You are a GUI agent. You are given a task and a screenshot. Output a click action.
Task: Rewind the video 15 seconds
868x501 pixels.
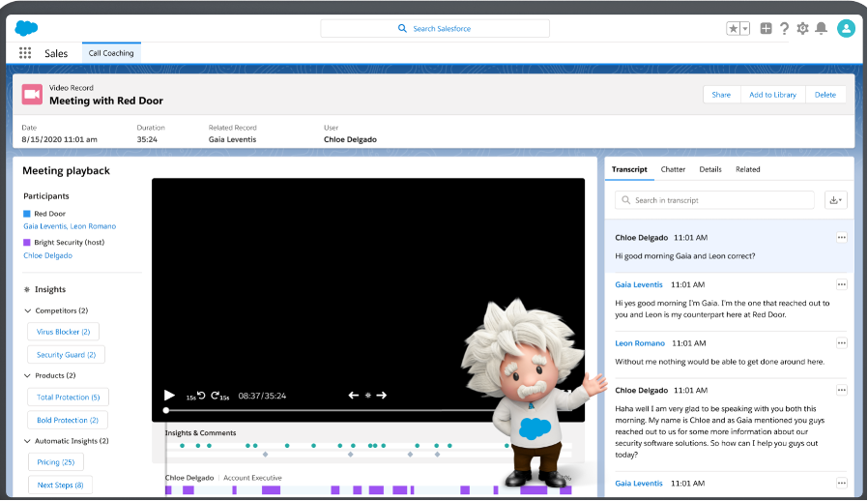[x=196, y=396]
